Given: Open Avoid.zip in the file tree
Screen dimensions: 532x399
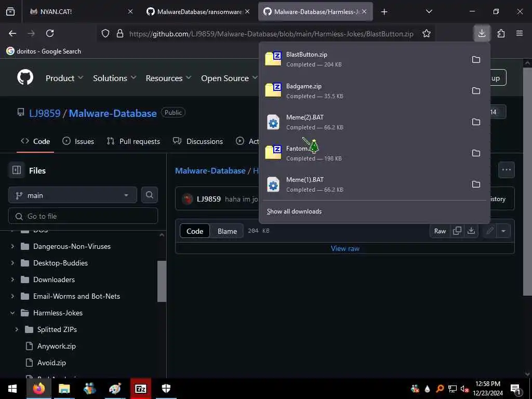Looking at the screenshot, I should (51, 363).
